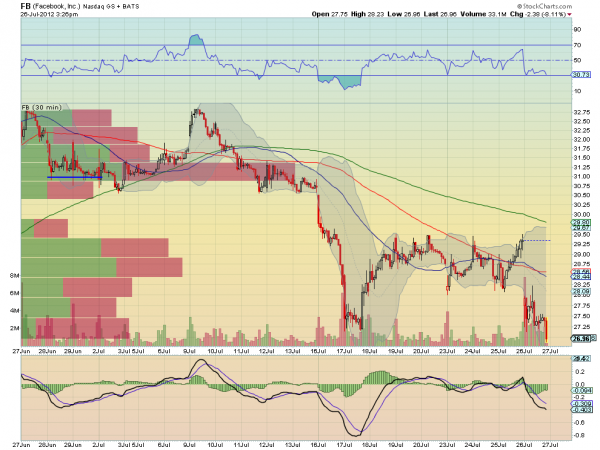Click the FB (30 min) chart label
The height and width of the screenshot is (450, 600).
tap(41, 107)
